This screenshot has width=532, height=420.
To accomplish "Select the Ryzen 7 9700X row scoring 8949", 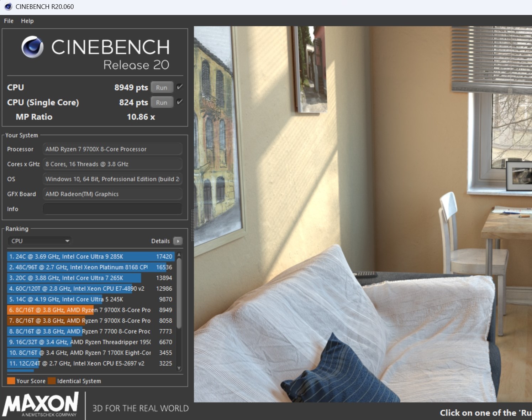I will pos(91,310).
